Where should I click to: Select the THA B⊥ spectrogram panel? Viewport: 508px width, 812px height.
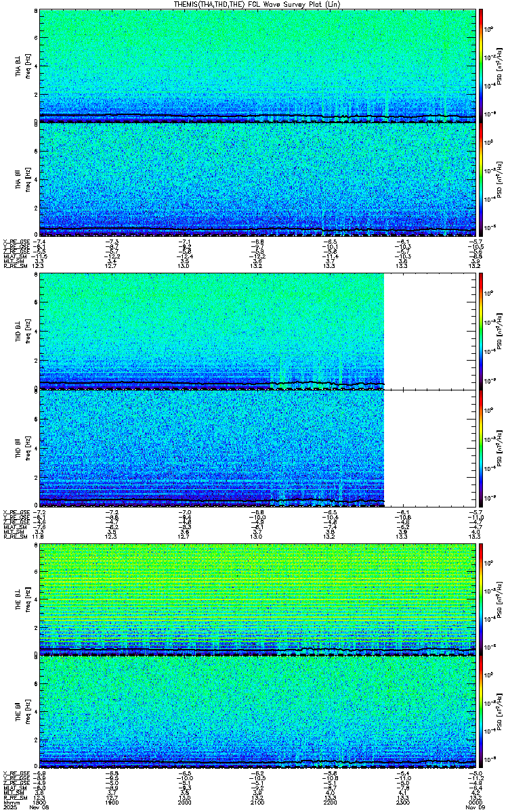[x=258, y=66]
